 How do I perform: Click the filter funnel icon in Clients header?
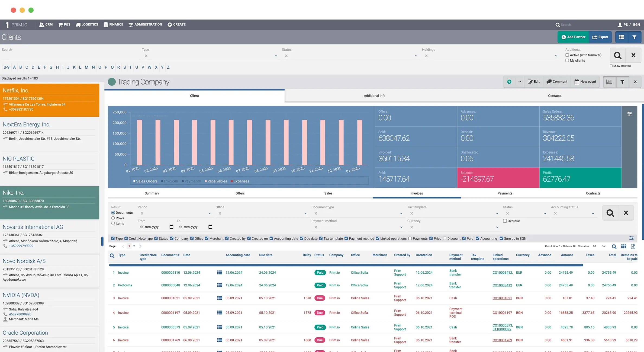(x=634, y=37)
